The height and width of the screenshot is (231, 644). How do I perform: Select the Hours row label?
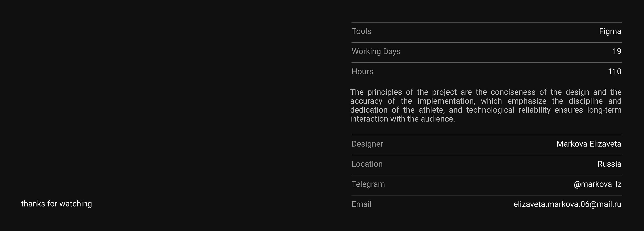362,72
